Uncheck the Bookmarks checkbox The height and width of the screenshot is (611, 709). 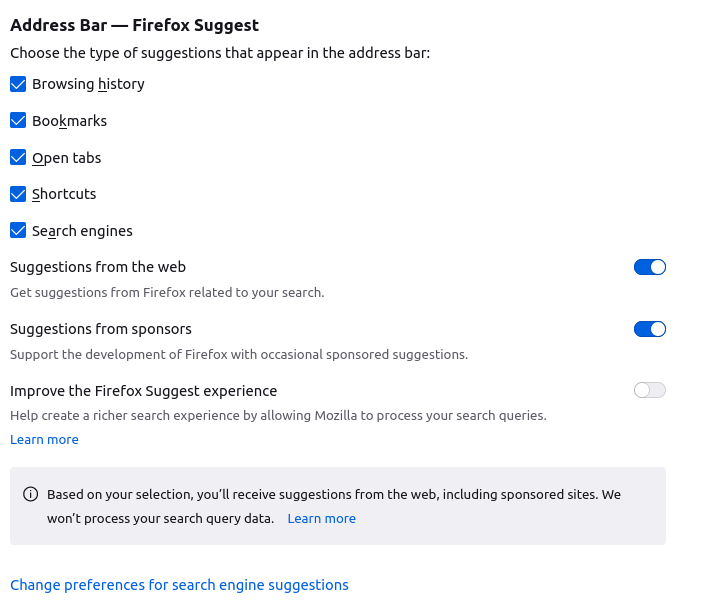point(18,121)
